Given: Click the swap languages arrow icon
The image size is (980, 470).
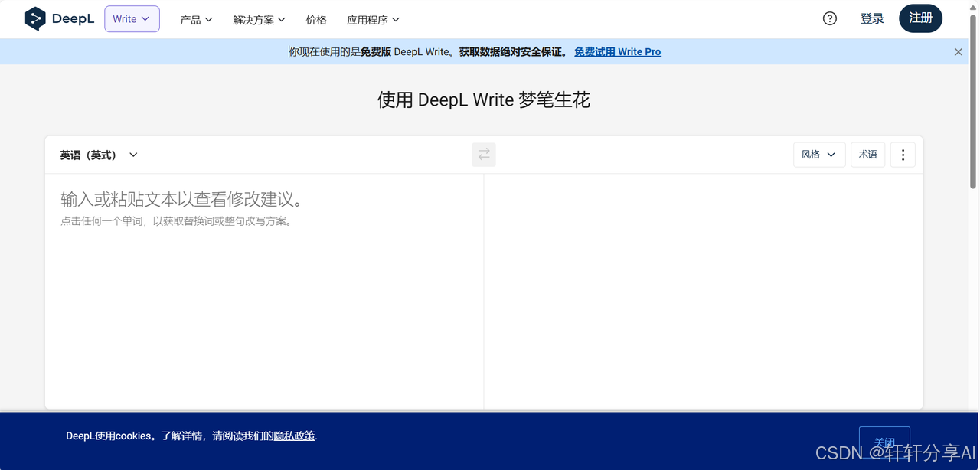Looking at the screenshot, I should pos(483,154).
